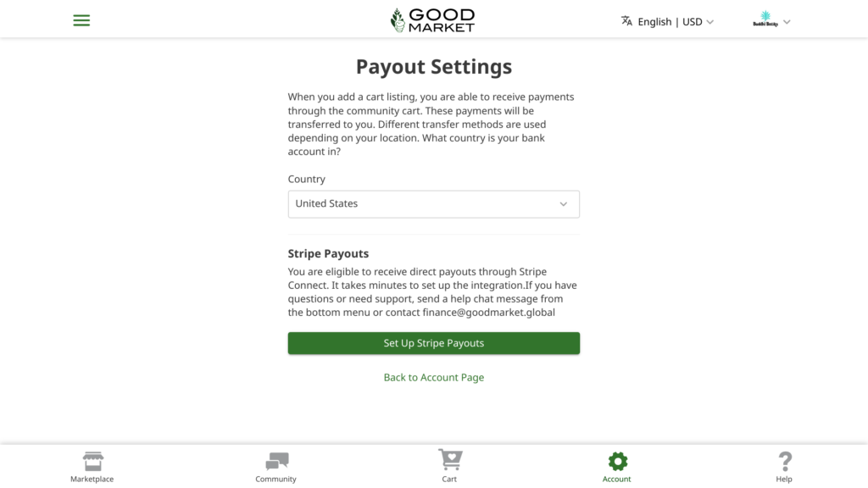Follow Back to Account Page link
Screen dimensions: 868x488
coord(433,377)
